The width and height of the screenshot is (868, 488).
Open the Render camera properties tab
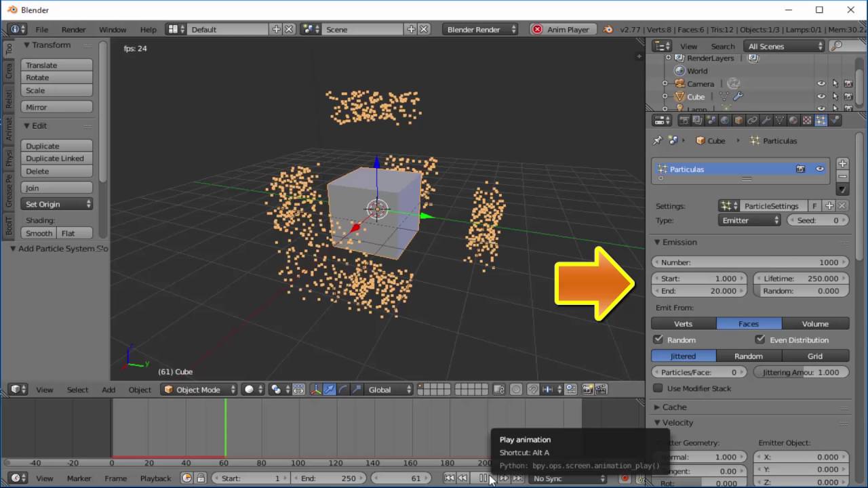pos(684,121)
